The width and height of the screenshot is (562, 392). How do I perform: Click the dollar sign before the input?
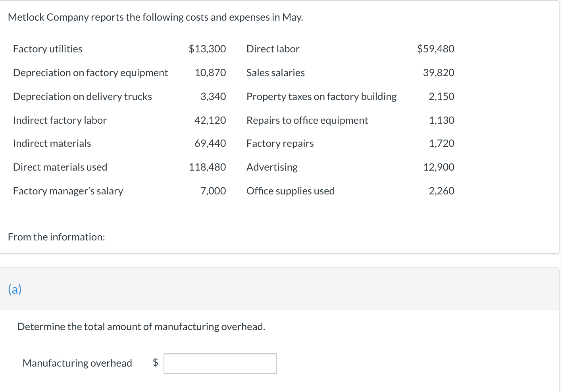click(x=156, y=362)
